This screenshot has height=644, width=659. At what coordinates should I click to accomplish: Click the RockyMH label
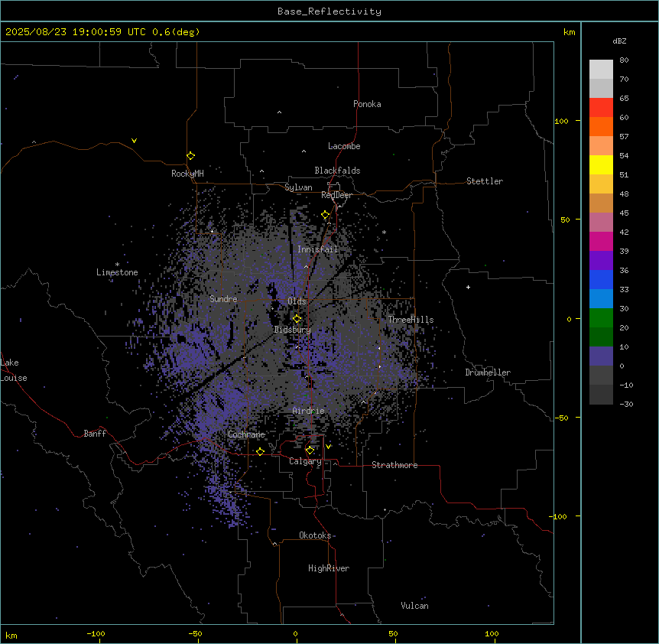click(x=187, y=174)
